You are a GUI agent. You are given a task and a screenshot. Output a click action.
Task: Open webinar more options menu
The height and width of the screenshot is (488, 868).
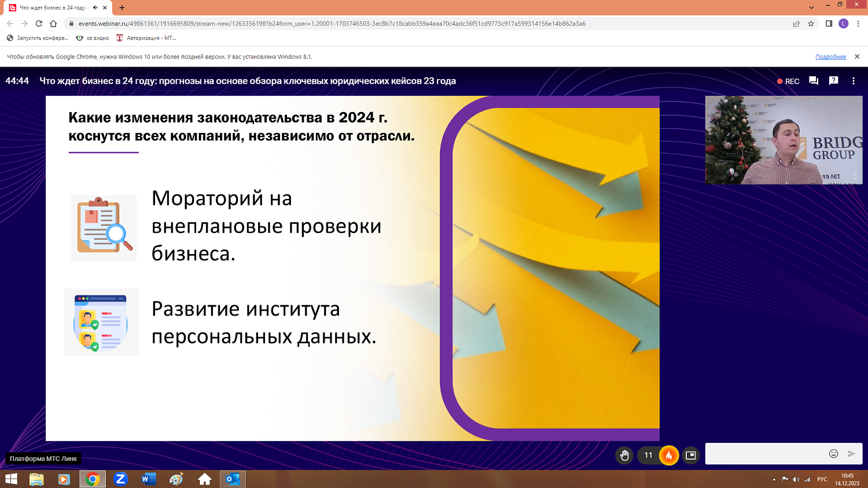click(854, 81)
